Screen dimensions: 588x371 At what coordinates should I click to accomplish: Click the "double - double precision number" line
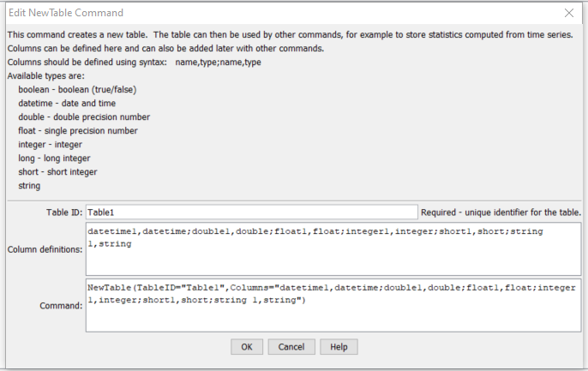coord(84,117)
